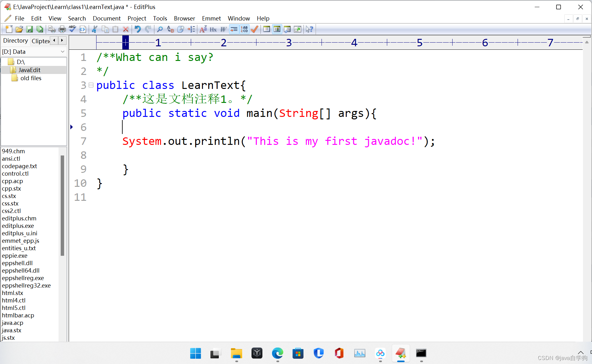Open Find with magnifier icon
The height and width of the screenshot is (364, 592).
[x=160, y=29]
